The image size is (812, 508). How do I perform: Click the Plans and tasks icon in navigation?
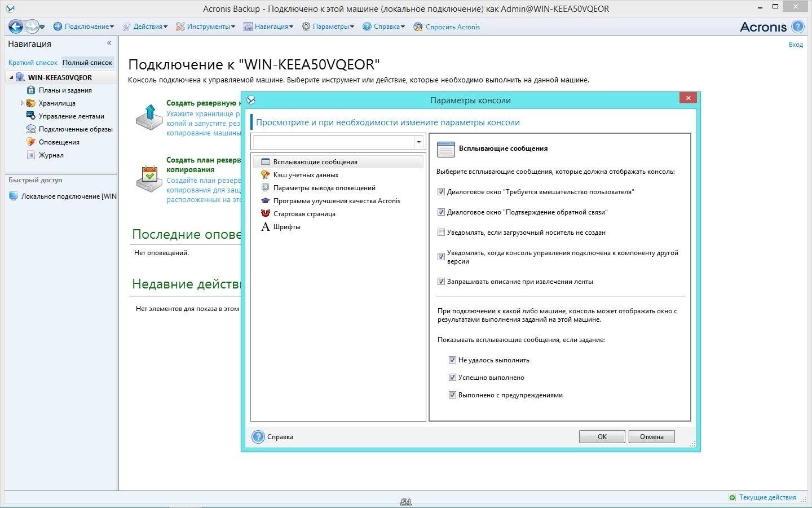(32, 90)
